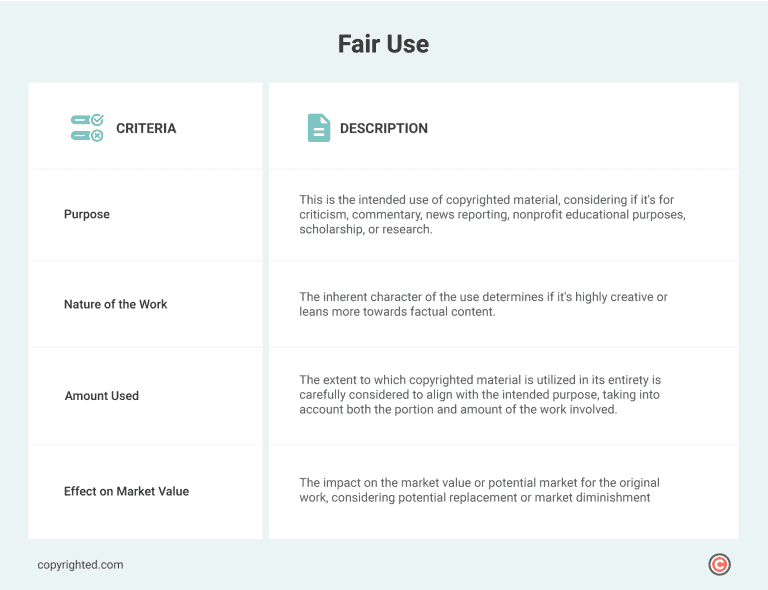768x590 pixels.
Task: Click the X circle in the Criteria icon
Action: [97, 136]
